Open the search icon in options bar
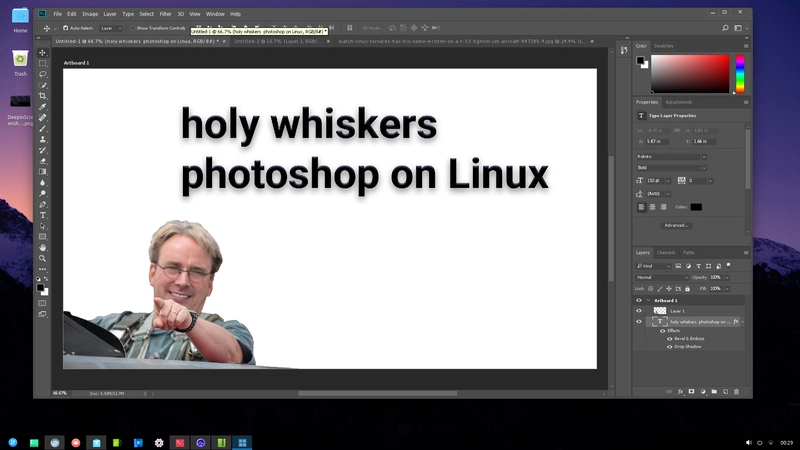The height and width of the screenshot is (450, 800). click(x=725, y=28)
